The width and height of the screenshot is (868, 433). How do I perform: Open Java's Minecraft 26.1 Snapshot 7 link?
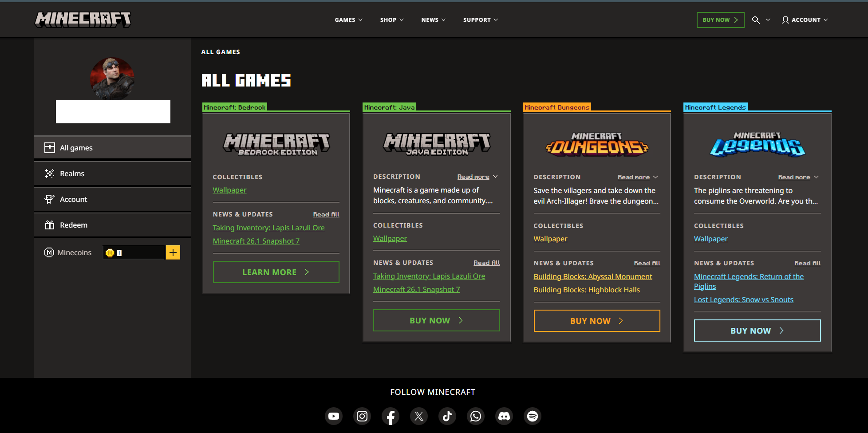(417, 289)
